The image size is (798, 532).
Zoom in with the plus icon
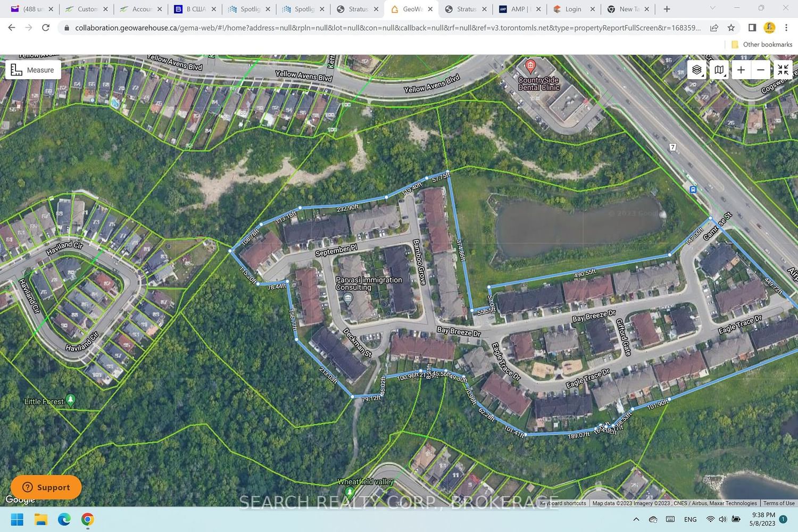[741, 70]
